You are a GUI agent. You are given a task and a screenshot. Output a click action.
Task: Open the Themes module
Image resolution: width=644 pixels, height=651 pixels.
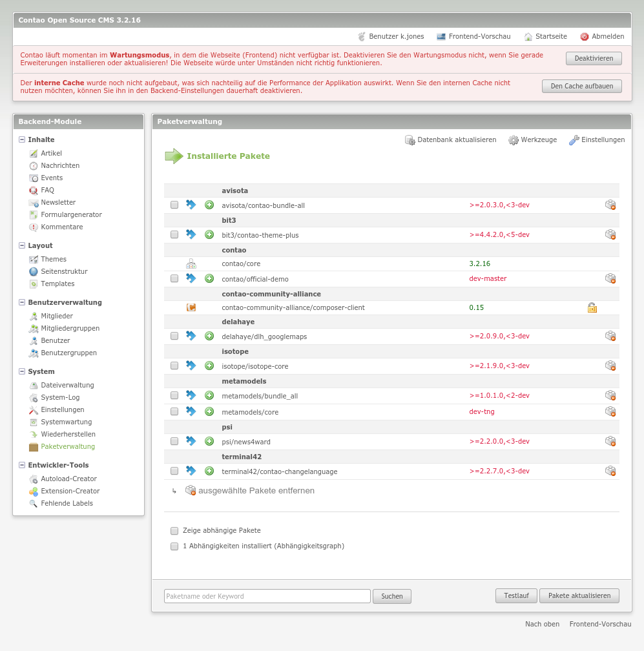(54, 260)
